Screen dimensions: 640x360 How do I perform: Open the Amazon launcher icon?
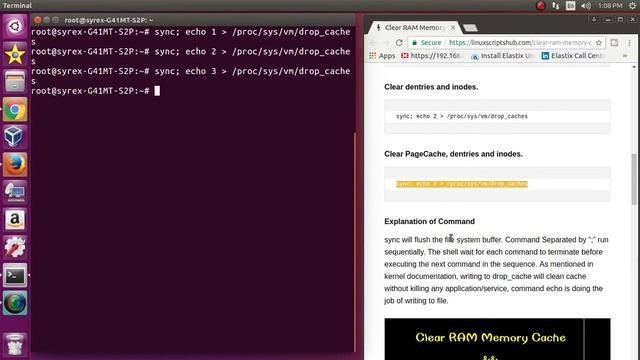coord(15,220)
